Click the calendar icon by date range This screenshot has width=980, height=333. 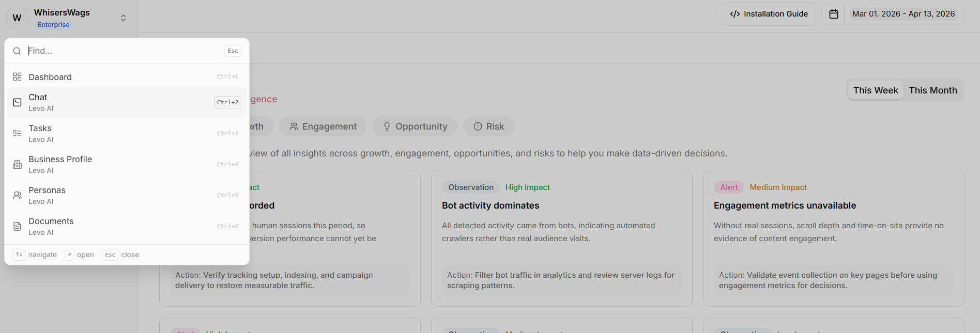point(833,14)
